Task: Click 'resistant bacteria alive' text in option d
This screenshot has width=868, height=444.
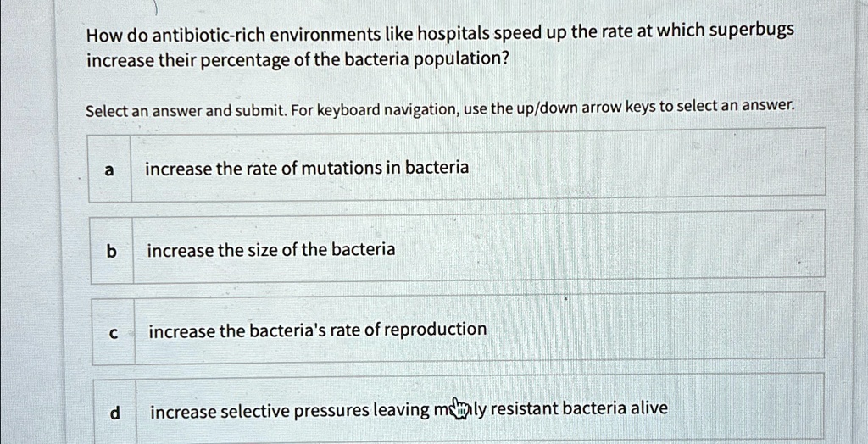Action: [x=579, y=408]
